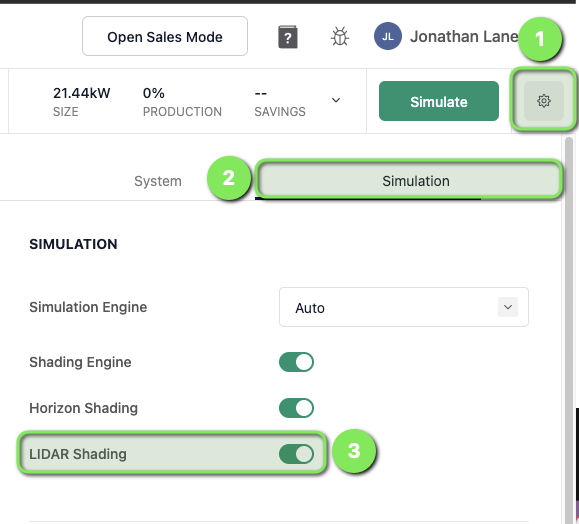579x524 pixels.
Task: Open the Simulation Engine Auto dropdown
Action: pyautogui.click(x=404, y=307)
